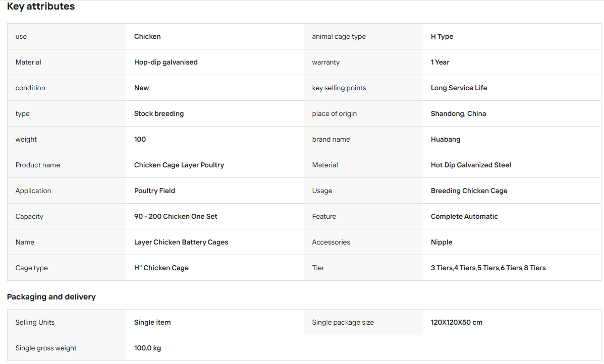Image resolution: width=604 pixels, height=364 pixels.
Task: Click the Huabang brand name
Action: point(445,140)
